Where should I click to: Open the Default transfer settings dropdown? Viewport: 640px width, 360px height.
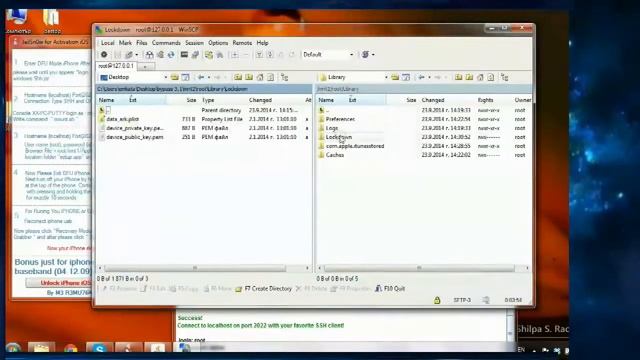[x=351, y=54]
